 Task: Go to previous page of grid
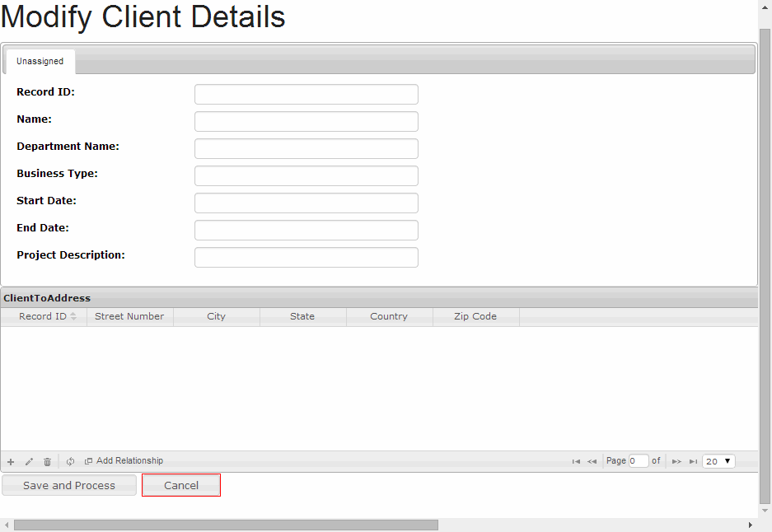coord(592,462)
